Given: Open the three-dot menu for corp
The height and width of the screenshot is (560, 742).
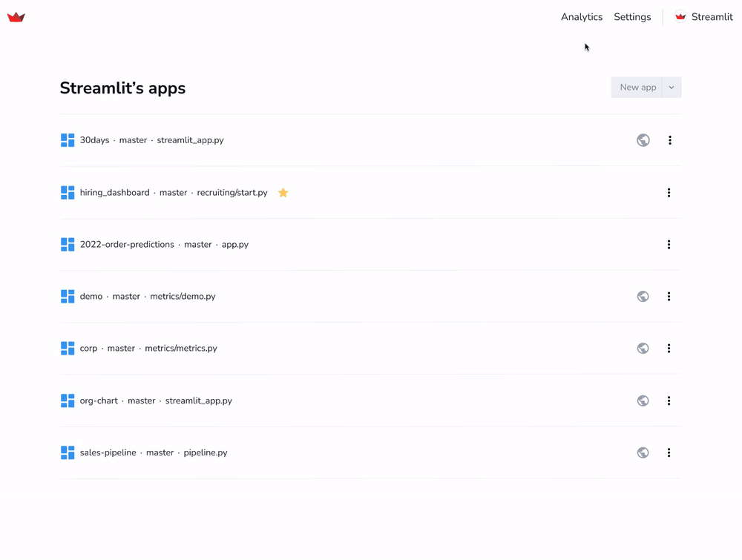Looking at the screenshot, I should [669, 348].
